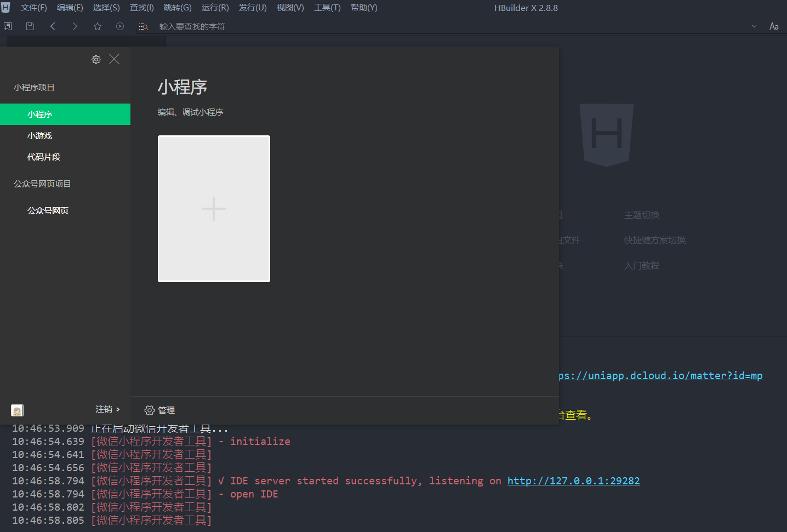Click the run play toolbar icon
The image size is (787, 532).
click(120, 26)
